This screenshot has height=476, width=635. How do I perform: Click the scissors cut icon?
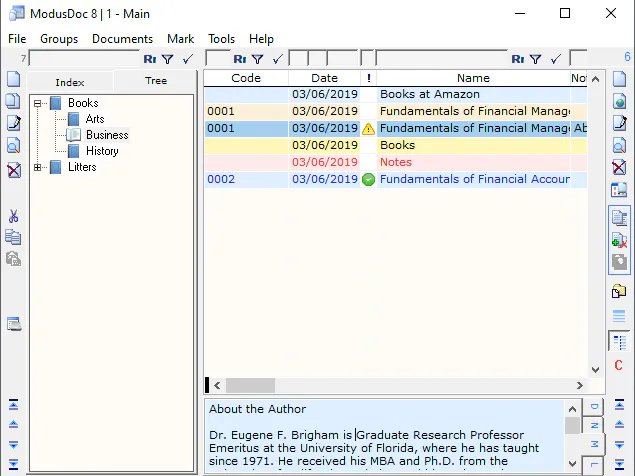(13, 216)
